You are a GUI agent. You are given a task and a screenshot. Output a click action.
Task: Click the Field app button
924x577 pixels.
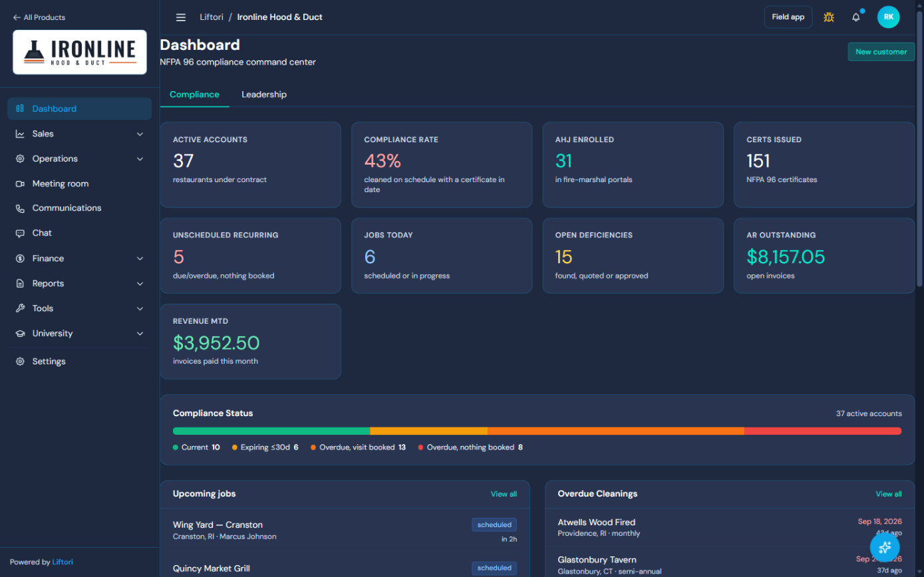[x=788, y=17]
